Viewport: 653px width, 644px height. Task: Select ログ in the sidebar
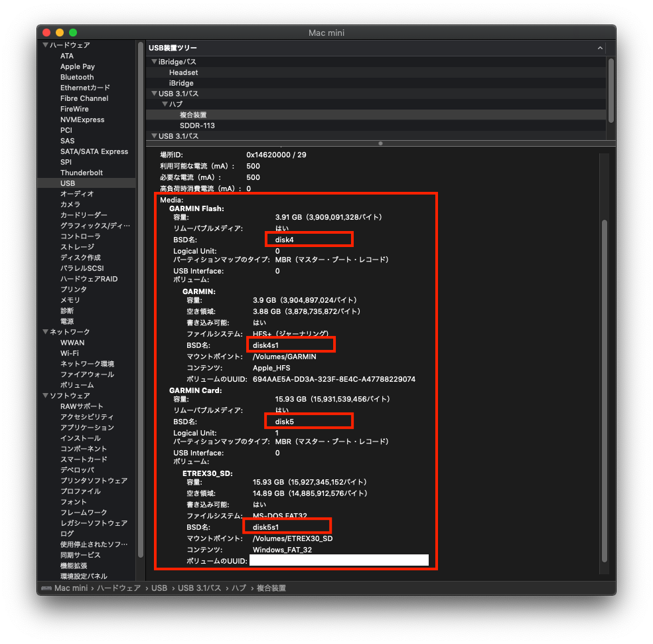click(66, 534)
